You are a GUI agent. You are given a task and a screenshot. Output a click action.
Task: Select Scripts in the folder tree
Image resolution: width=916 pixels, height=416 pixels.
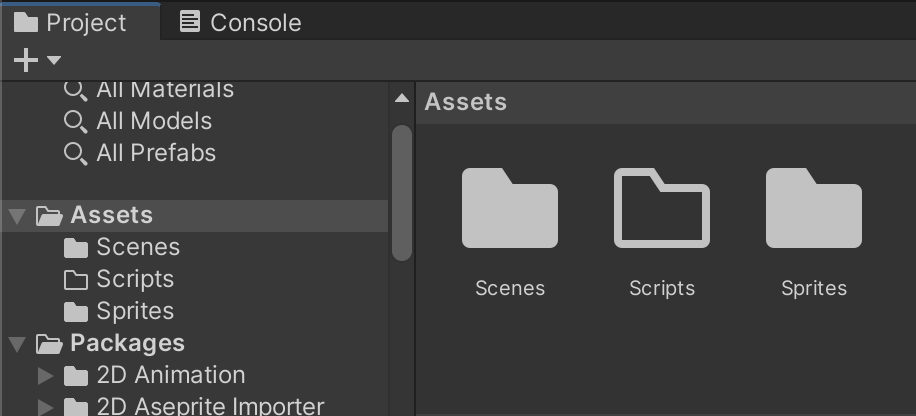point(135,279)
